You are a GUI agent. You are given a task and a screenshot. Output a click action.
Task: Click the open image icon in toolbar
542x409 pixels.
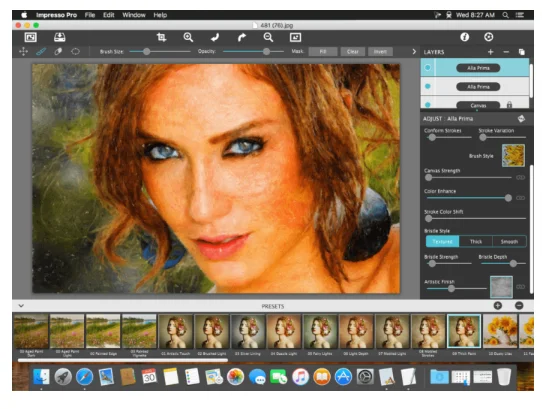30,37
